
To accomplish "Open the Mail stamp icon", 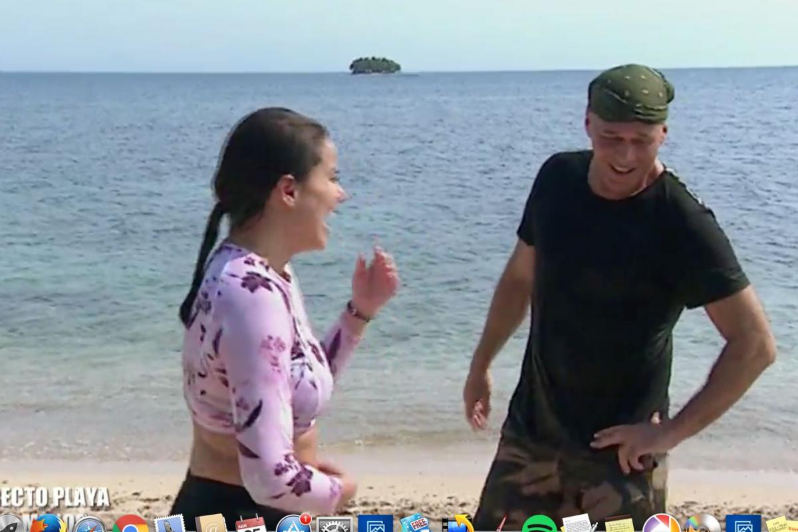I will pyautogui.click(x=170, y=525).
